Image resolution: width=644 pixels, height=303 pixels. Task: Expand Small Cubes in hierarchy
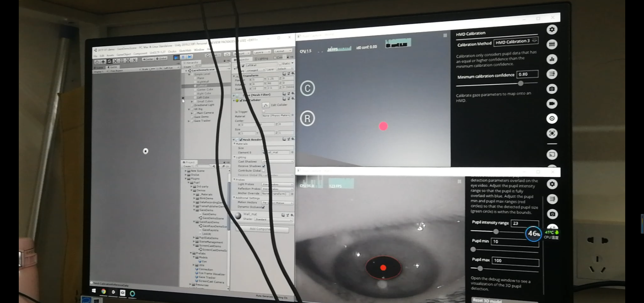click(x=192, y=101)
